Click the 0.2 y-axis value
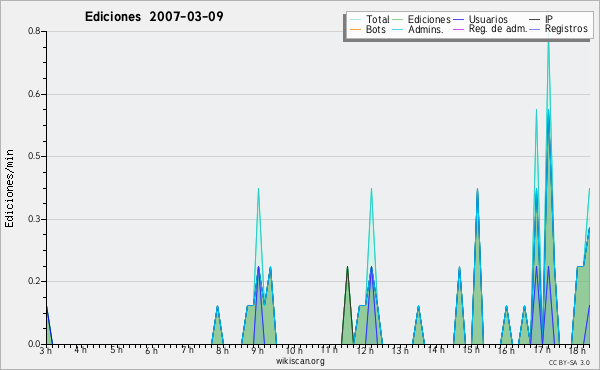Image resolution: width=600 pixels, height=370 pixels. [34, 281]
